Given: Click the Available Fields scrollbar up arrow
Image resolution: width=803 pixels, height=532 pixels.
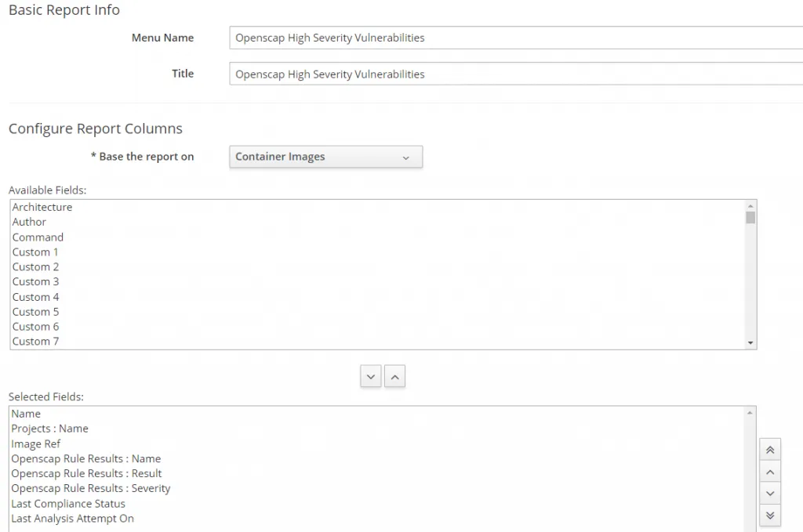Looking at the screenshot, I should point(750,205).
